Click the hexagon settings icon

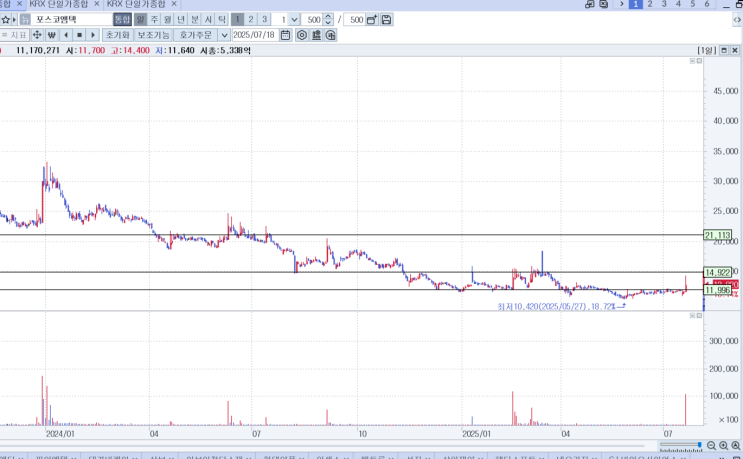click(302, 35)
